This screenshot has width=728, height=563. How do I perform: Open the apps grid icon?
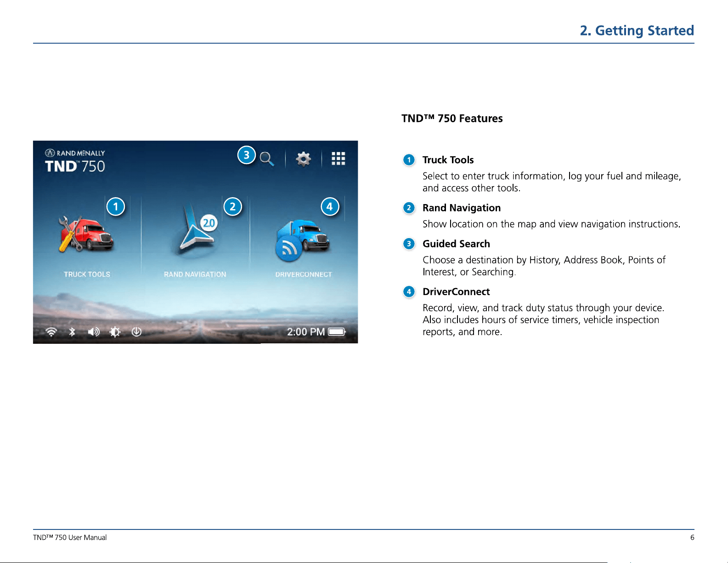(339, 159)
